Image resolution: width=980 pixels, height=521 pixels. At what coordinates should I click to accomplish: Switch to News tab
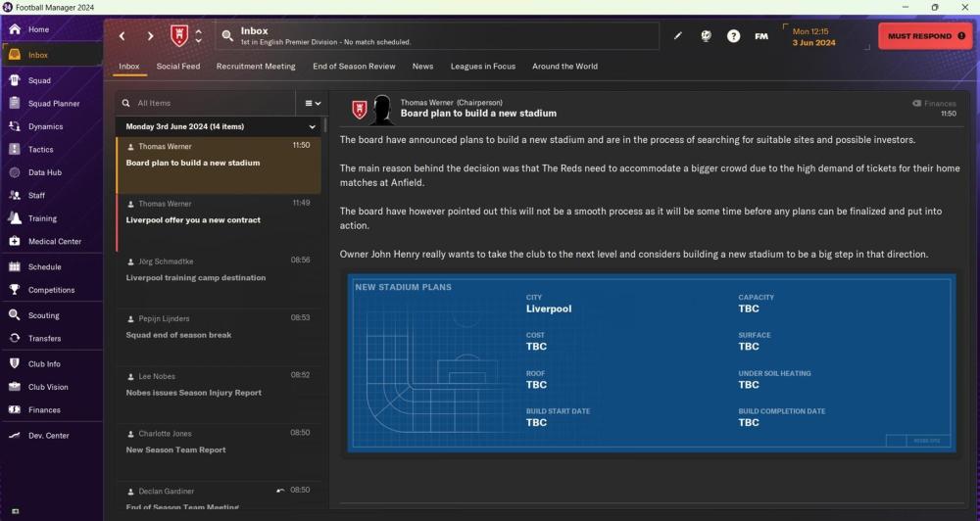coord(422,67)
